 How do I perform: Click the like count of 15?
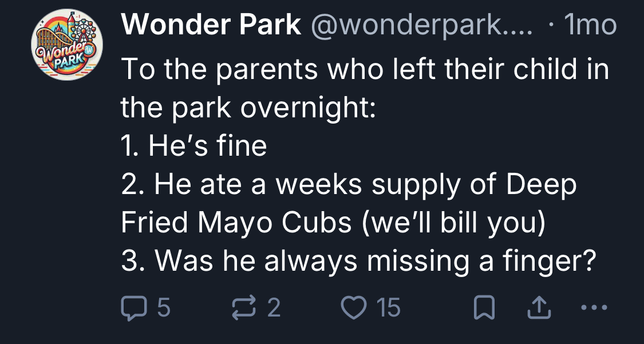389,308
